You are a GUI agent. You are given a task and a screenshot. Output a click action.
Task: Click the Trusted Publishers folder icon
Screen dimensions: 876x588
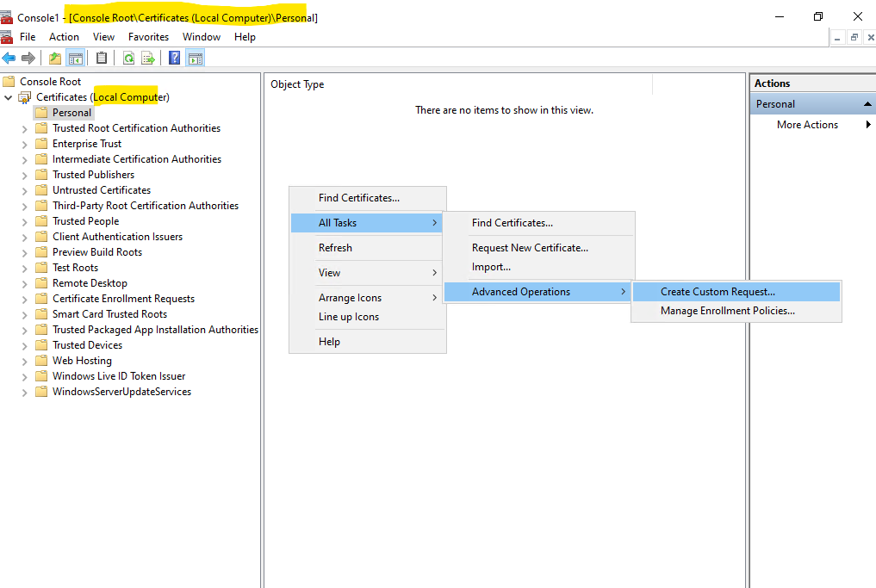40,175
